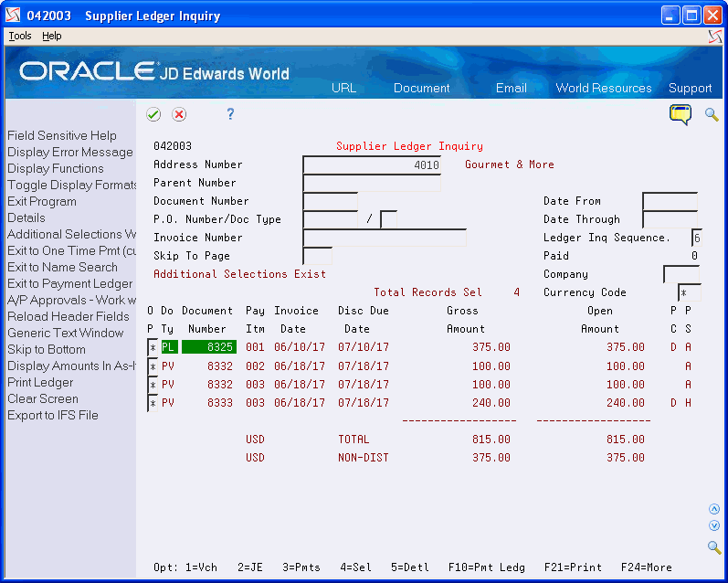Click the Date From field
728x583 pixels.
[670, 201]
